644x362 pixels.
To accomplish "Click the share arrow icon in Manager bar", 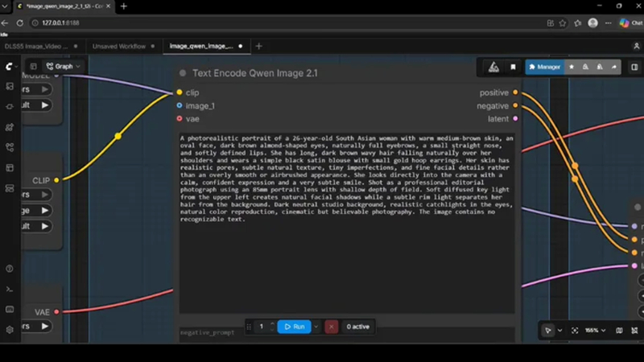I will click(614, 67).
